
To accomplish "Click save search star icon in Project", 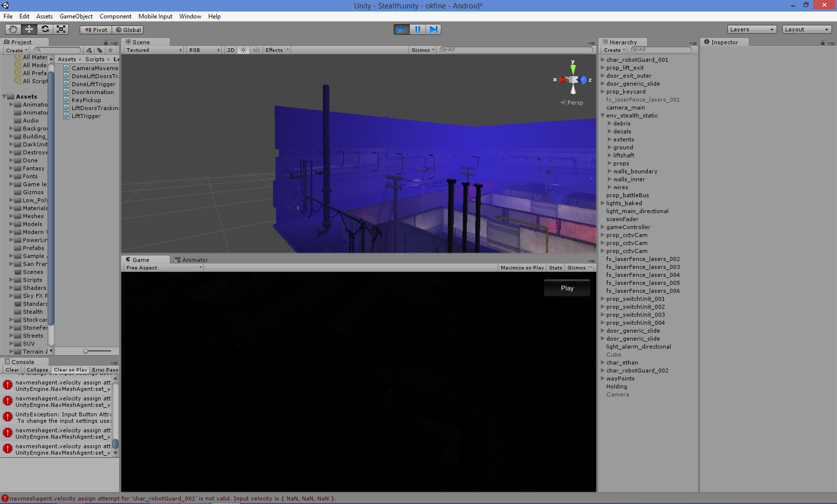I will click(111, 50).
